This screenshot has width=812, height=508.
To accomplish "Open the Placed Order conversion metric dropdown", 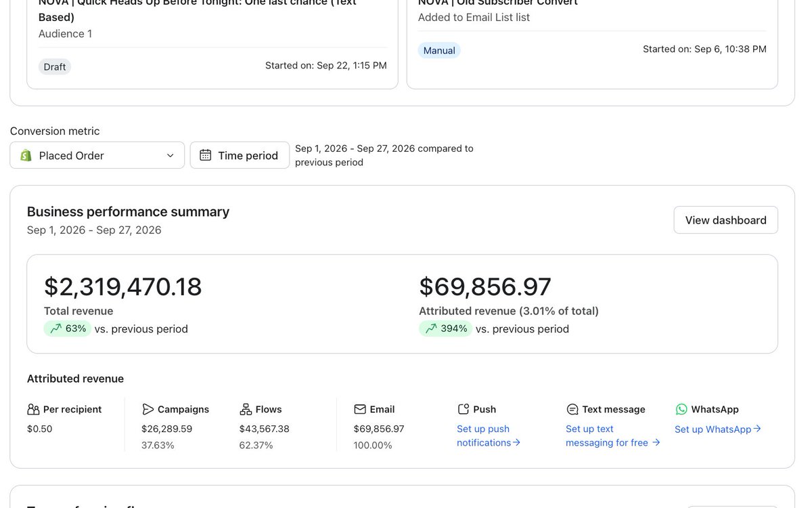I will [x=97, y=155].
